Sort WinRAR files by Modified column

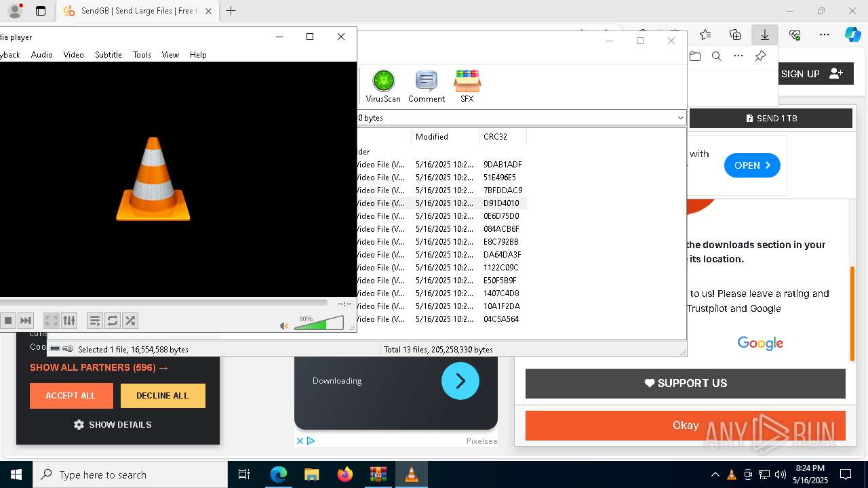tap(445, 137)
